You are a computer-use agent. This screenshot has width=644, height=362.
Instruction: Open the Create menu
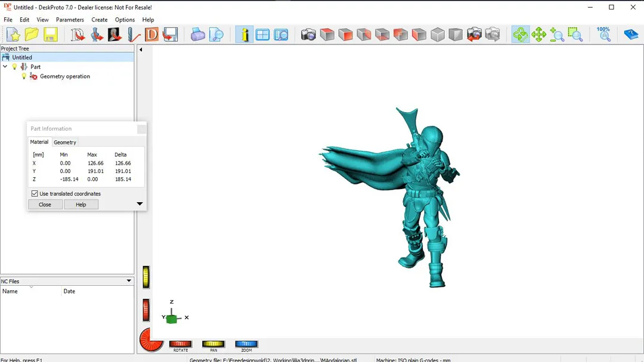tap(100, 20)
